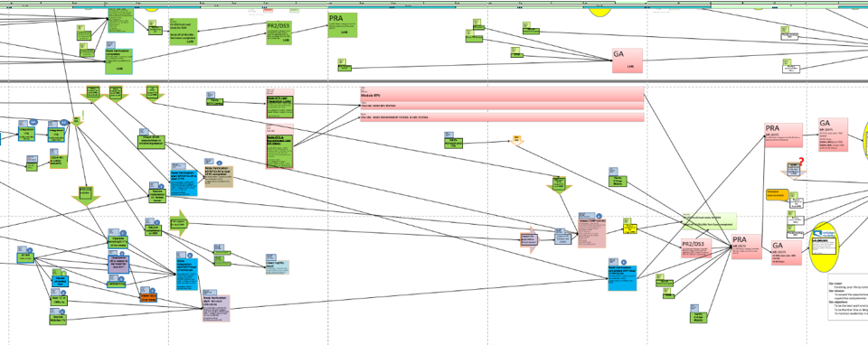Select the lavender Node Verification start box

(x=216, y=309)
